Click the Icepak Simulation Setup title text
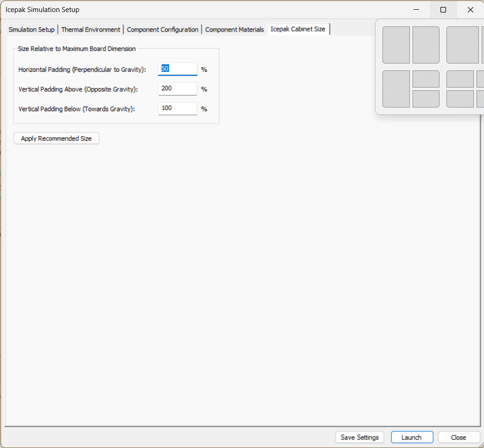Image resolution: width=484 pixels, height=448 pixels. pos(42,10)
